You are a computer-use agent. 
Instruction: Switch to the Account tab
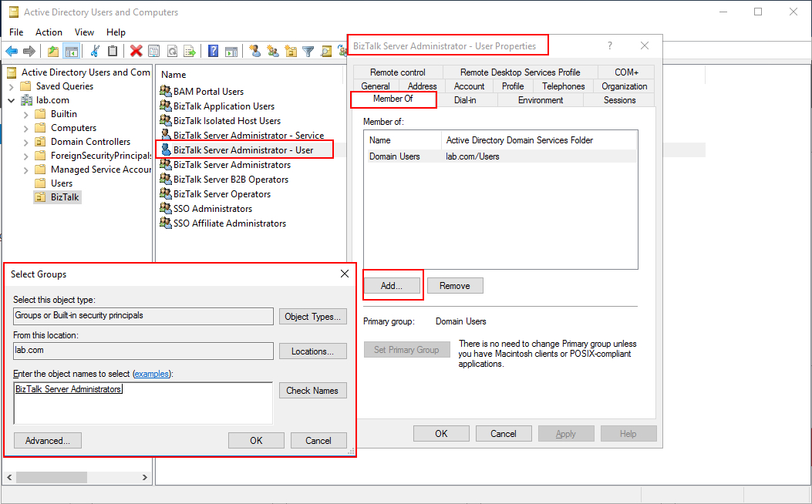tap(469, 86)
